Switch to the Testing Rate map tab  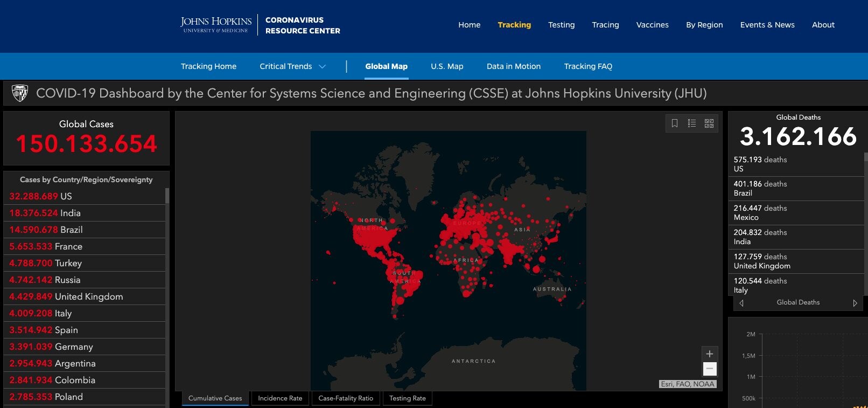(x=408, y=398)
